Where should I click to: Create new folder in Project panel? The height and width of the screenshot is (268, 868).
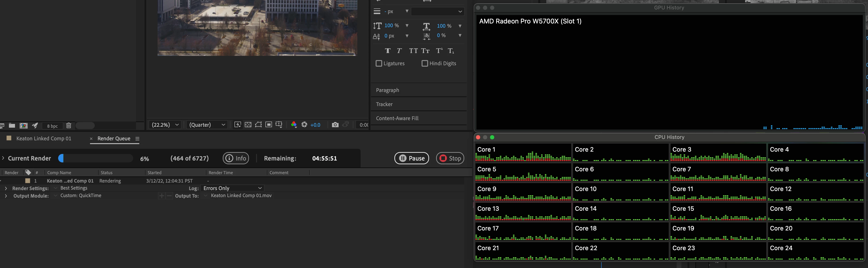coord(12,126)
